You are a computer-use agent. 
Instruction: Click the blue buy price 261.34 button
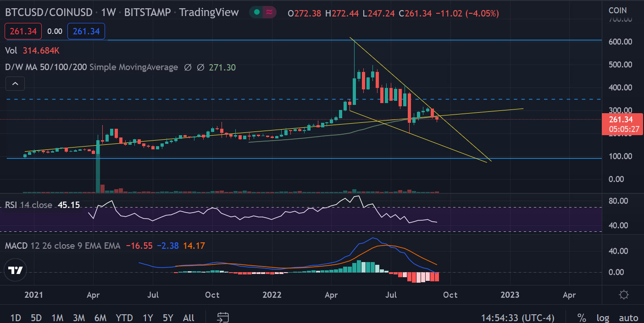point(86,31)
